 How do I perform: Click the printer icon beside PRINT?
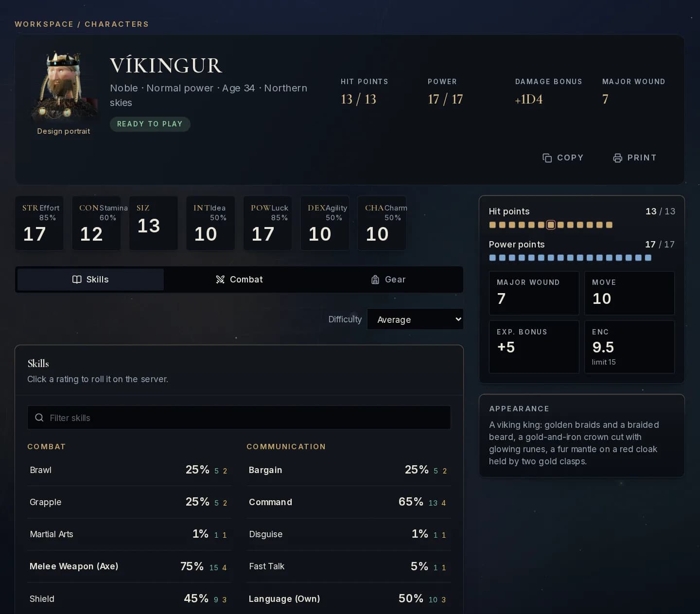617,158
